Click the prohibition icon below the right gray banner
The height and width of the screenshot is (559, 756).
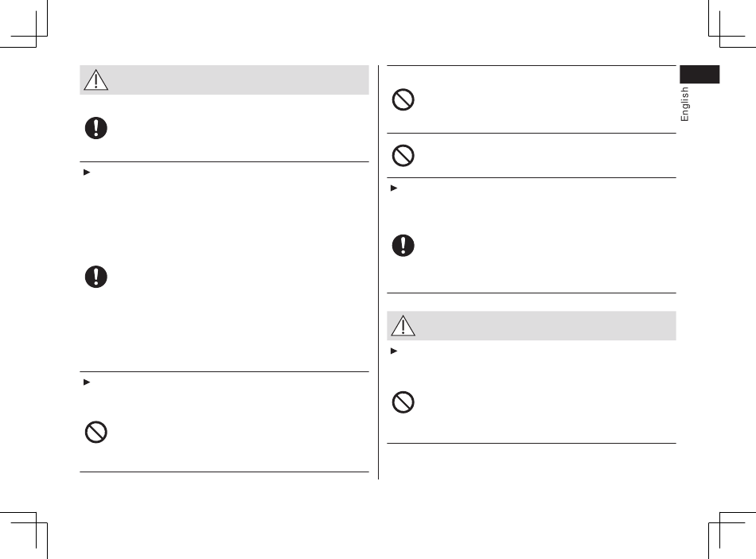point(403,402)
